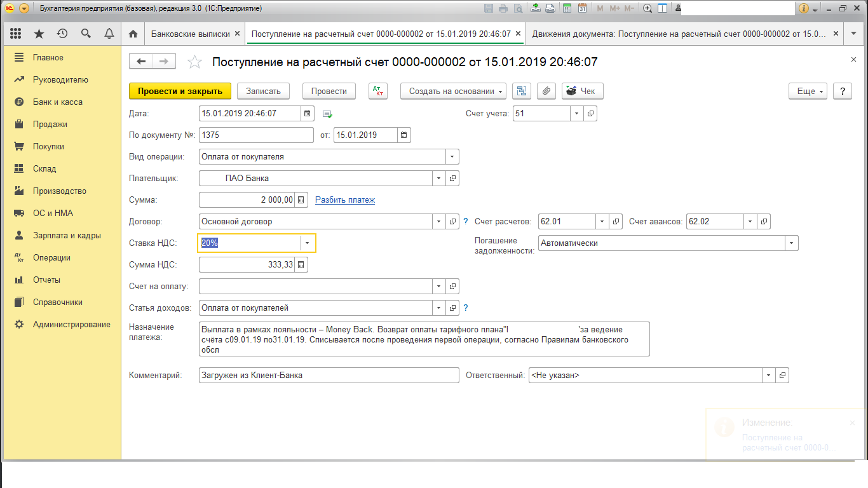Click the notifications bell icon
The width and height of the screenshot is (868, 488).
(x=109, y=34)
